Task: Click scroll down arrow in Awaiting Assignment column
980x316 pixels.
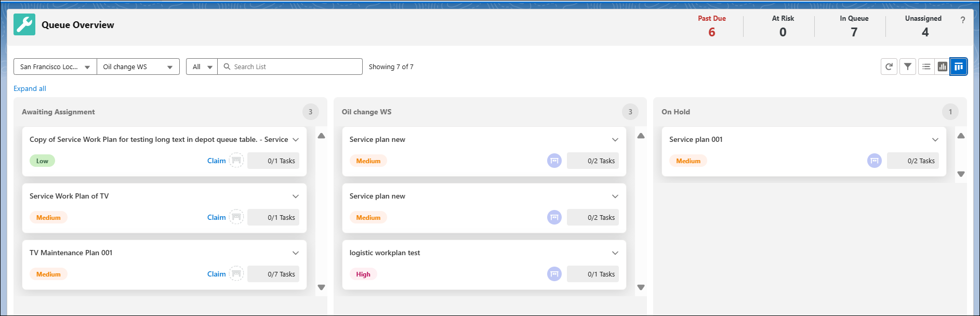Action: coord(322,287)
